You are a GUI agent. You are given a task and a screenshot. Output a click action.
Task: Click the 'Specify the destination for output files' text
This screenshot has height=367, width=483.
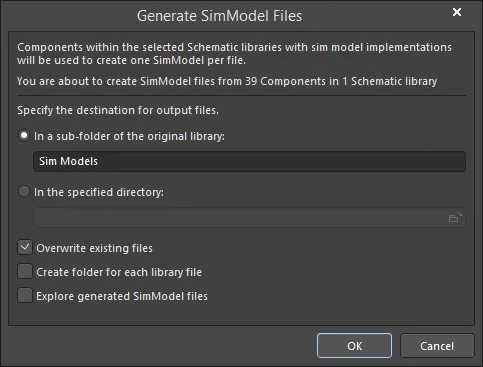[118, 110]
